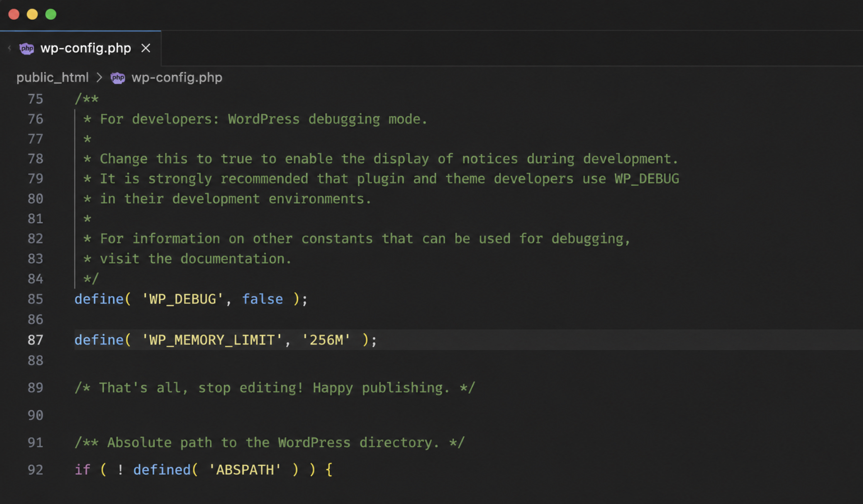Click empty line 86 in the editor
This screenshot has height=504, width=863.
coord(468,320)
